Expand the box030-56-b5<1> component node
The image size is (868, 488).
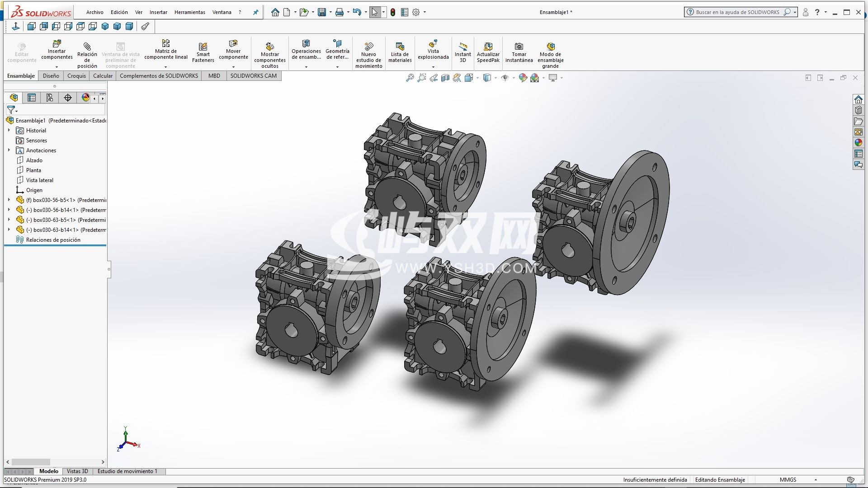click(x=9, y=200)
